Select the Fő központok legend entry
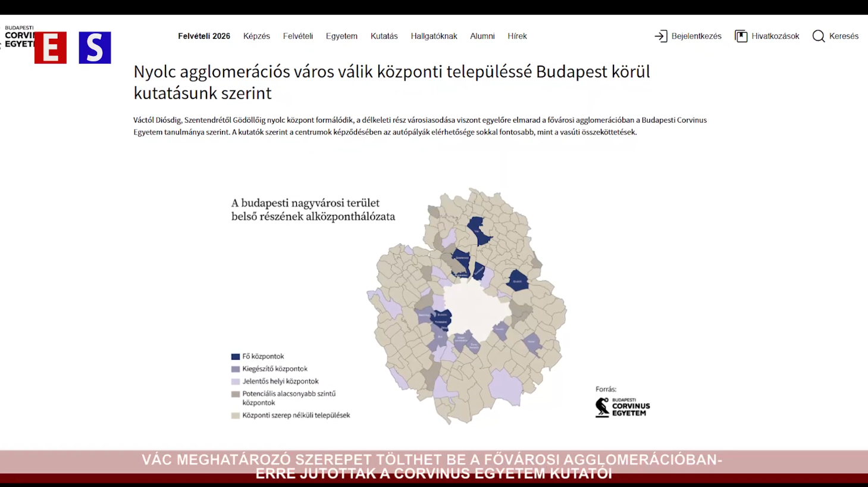Image resolution: width=868 pixels, height=487 pixels. click(x=262, y=356)
